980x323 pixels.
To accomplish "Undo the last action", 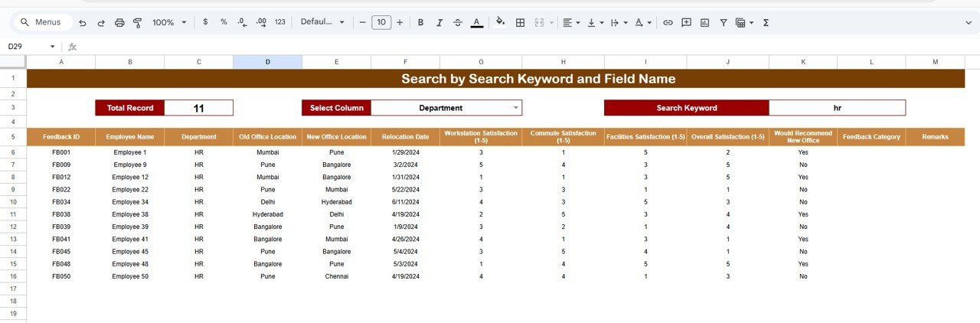I will pyautogui.click(x=83, y=23).
